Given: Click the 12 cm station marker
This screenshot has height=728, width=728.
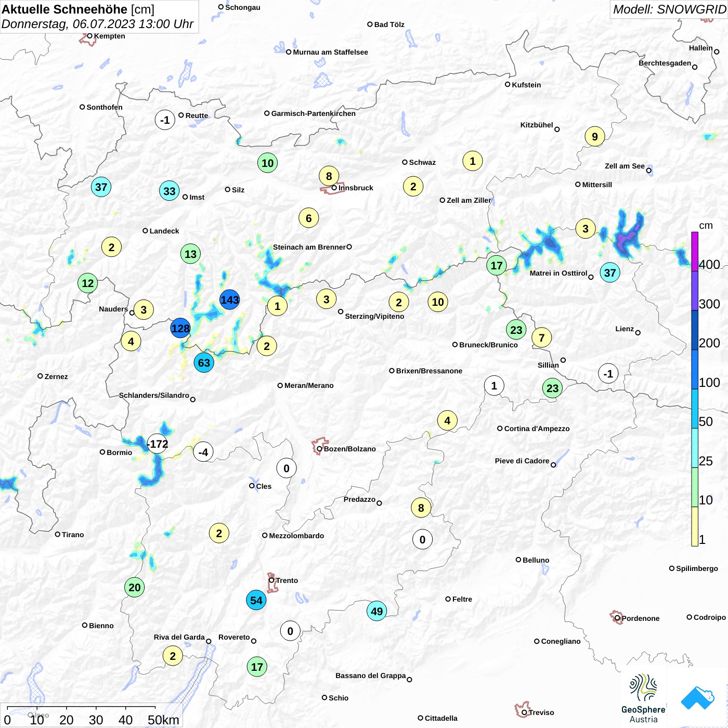Looking at the screenshot, I should click(x=88, y=283).
